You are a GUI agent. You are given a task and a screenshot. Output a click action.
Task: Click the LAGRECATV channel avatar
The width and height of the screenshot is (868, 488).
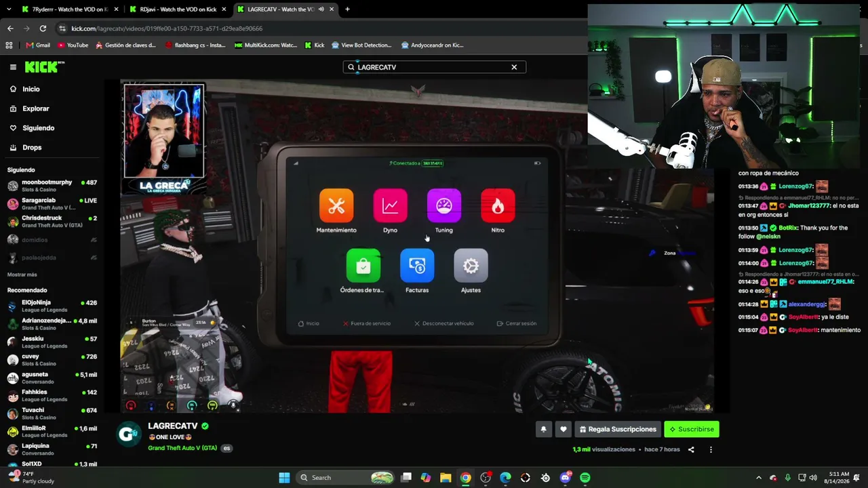129,434
